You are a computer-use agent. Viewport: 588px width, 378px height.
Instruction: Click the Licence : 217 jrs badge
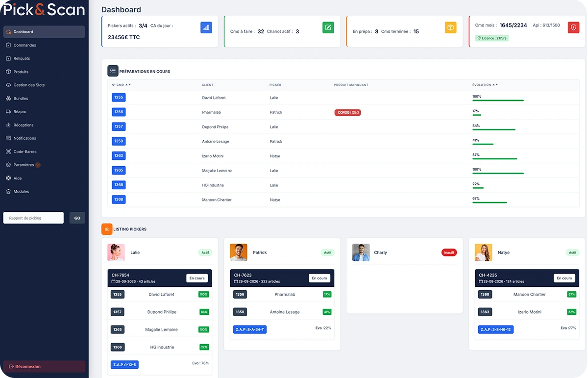point(492,38)
